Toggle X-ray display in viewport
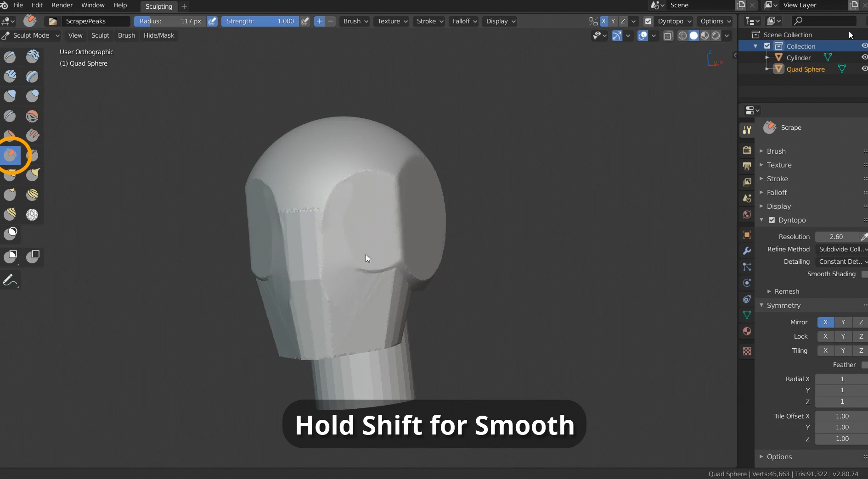 coord(668,35)
